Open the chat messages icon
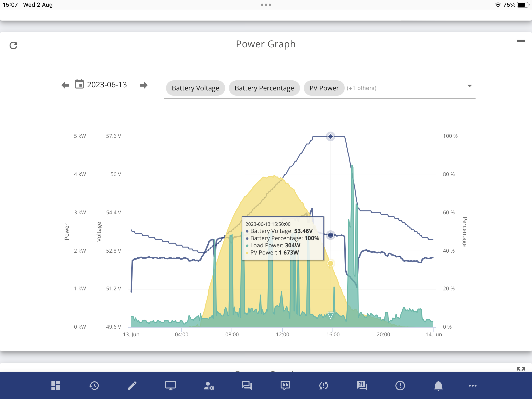Viewport: 532px width, 399px height. [x=247, y=386]
